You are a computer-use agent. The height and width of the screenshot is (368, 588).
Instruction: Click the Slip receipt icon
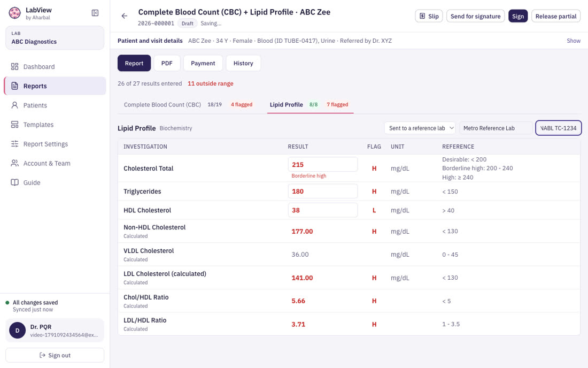point(422,16)
